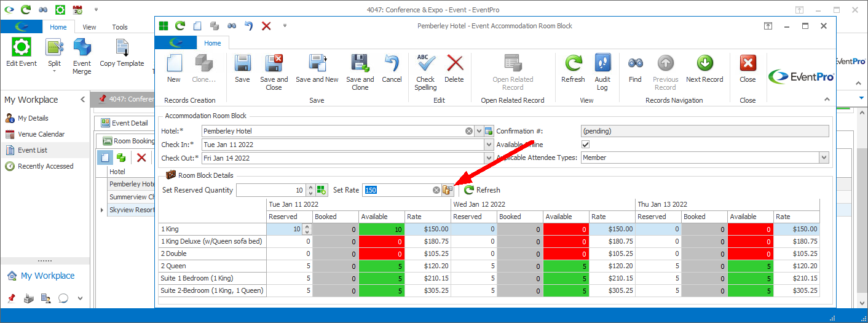The width and height of the screenshot is (868, 323).
Task: Open Venue Calendar in sidebar
Action: click(41, 134)
